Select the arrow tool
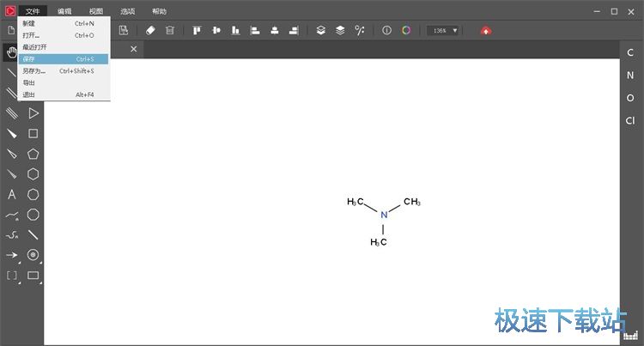644x346 pixels. 12,255
